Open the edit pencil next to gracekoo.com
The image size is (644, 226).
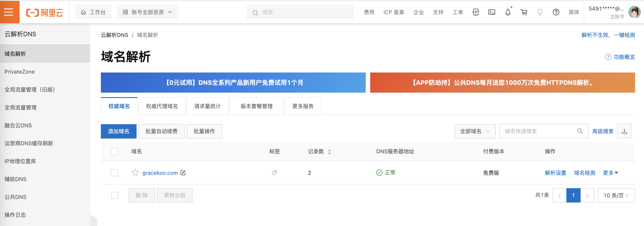click(x=183, y=173)
